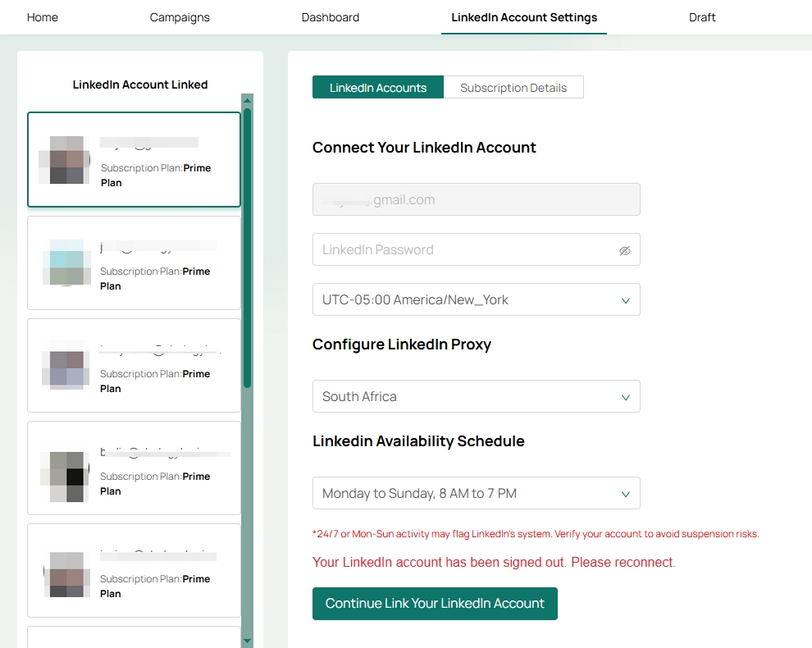Select the second linked account card

point(134,262)
